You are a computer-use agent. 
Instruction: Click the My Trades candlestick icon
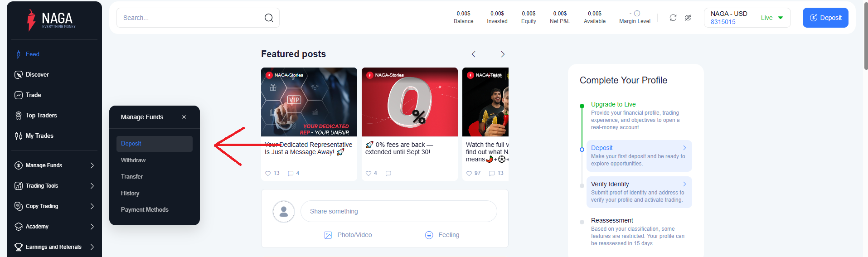click(19, 136)
